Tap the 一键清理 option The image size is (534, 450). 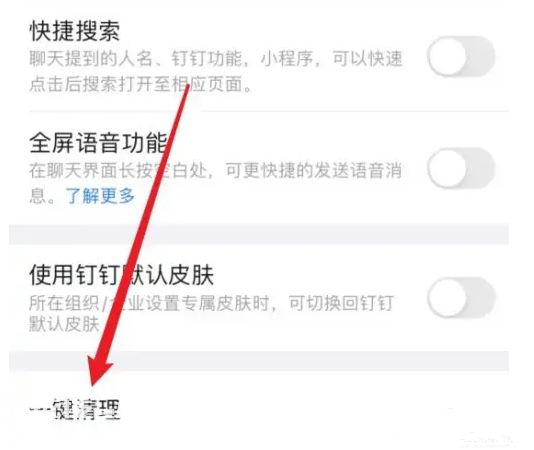click(75, 409)
